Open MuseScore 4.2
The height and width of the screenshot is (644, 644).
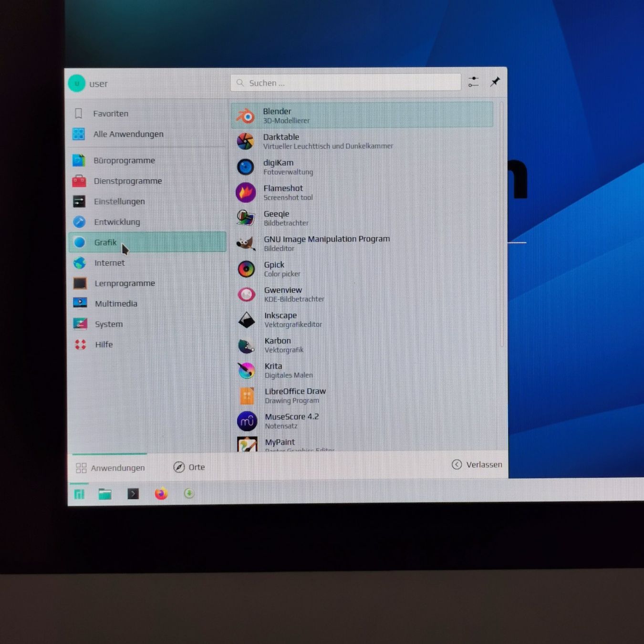tap(362, 421)
